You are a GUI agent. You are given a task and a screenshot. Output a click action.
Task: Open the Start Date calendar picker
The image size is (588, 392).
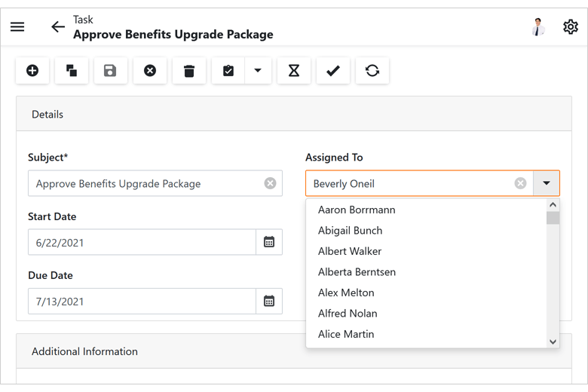(269, 242)
